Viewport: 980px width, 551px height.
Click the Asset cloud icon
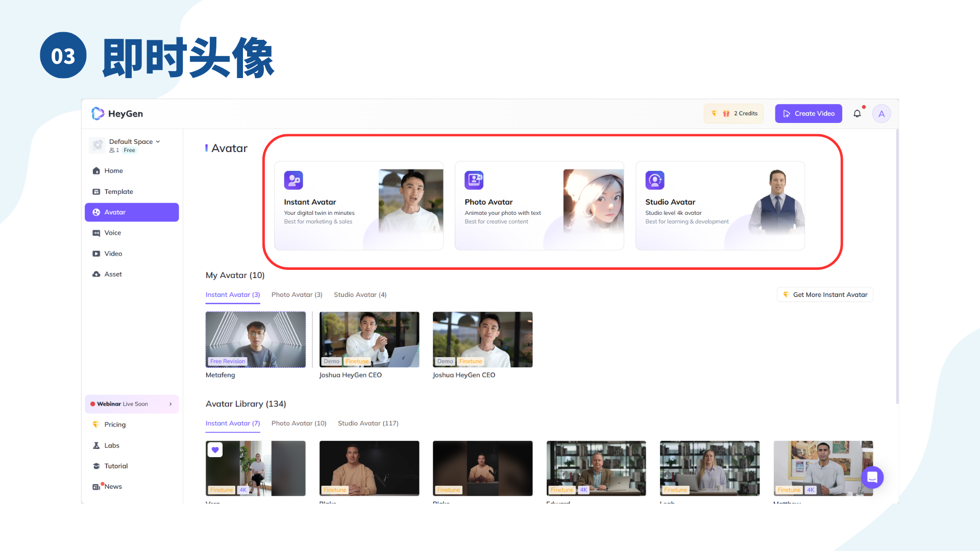click(96, 274)
